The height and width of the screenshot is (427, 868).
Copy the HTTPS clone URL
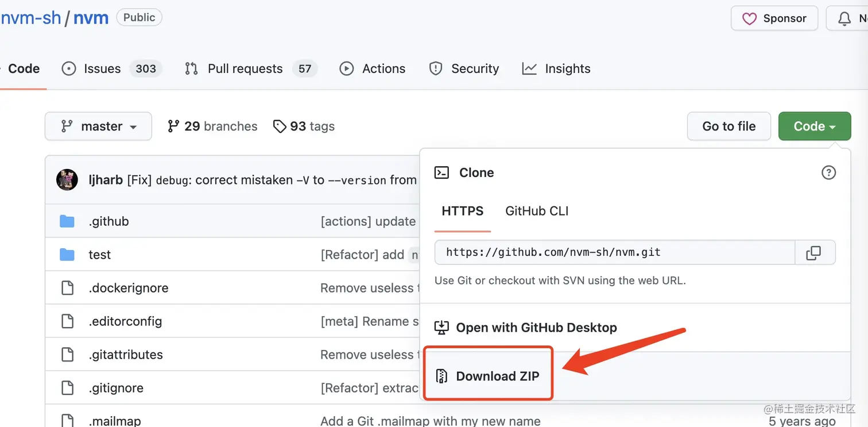814,253
